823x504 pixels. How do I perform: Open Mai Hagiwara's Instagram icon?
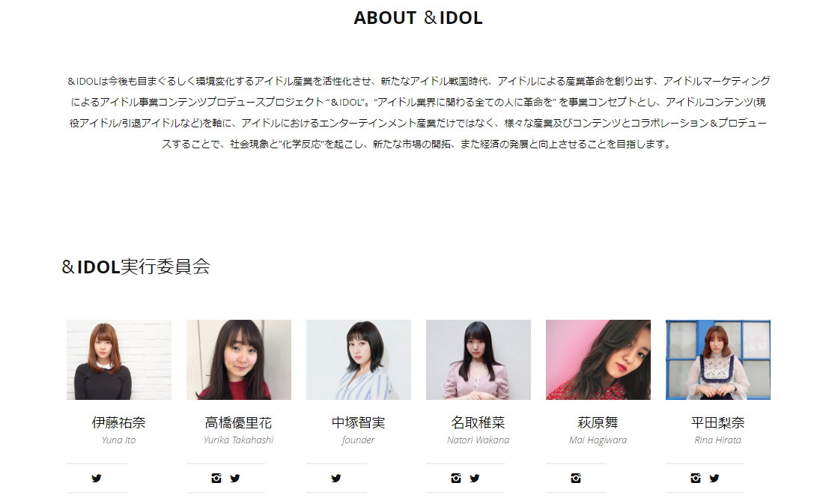[576, 479]
